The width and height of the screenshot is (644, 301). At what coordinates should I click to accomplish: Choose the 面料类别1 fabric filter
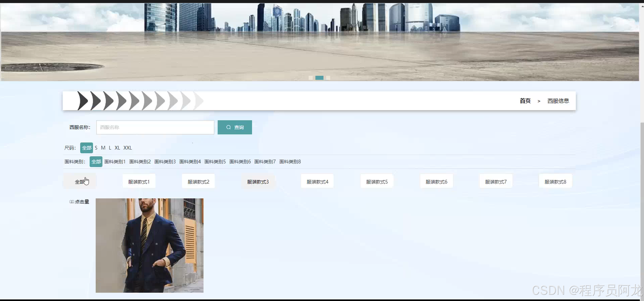[x=115, y=162]
